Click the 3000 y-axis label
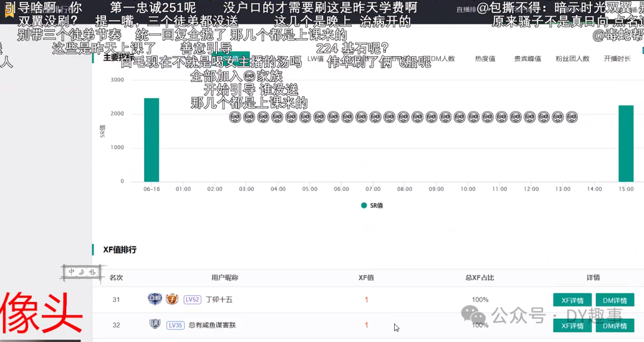 tap(117, 80)
